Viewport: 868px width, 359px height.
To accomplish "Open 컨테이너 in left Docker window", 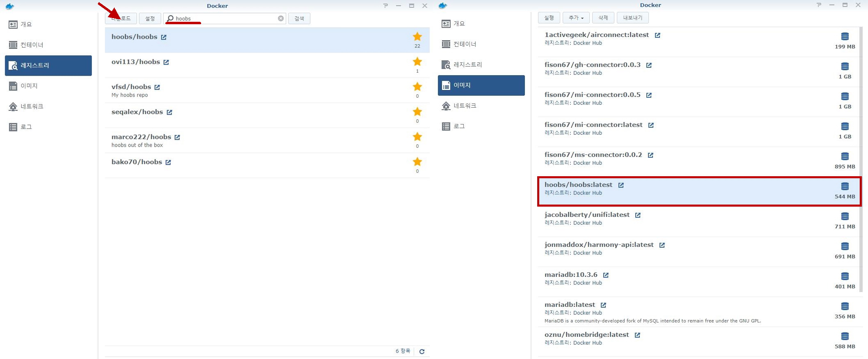I will (x=48, y=45).
